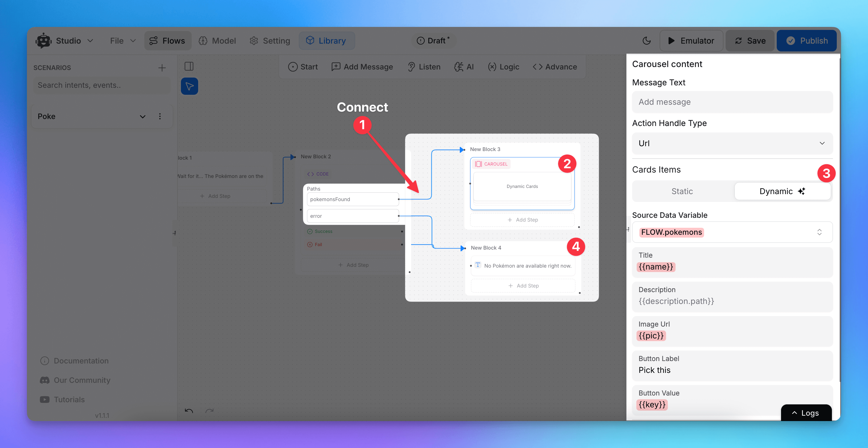Switch to the Flows tab
The width and height of the screenshot is (868, 448).
[x=167, y=41]
